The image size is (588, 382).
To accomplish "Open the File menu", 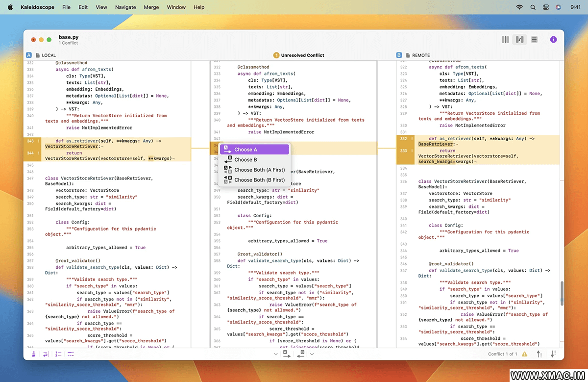I will (66, 7).
